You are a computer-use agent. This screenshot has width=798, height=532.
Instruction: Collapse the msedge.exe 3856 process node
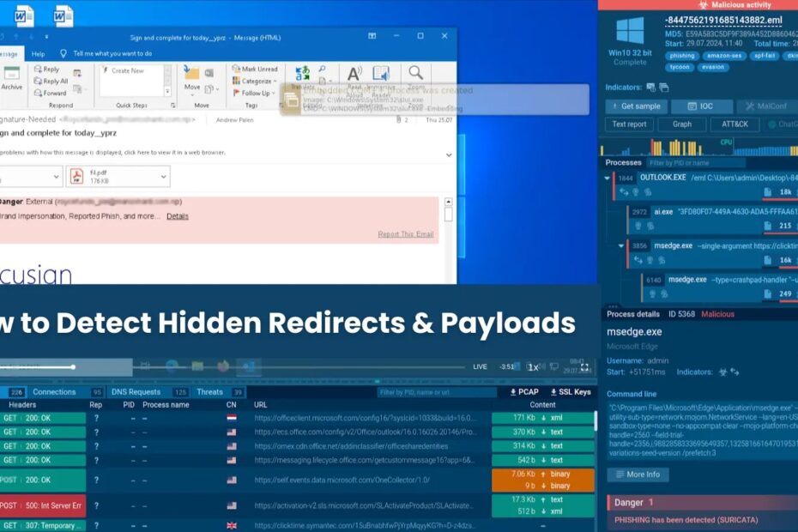(x=622, y=245)
